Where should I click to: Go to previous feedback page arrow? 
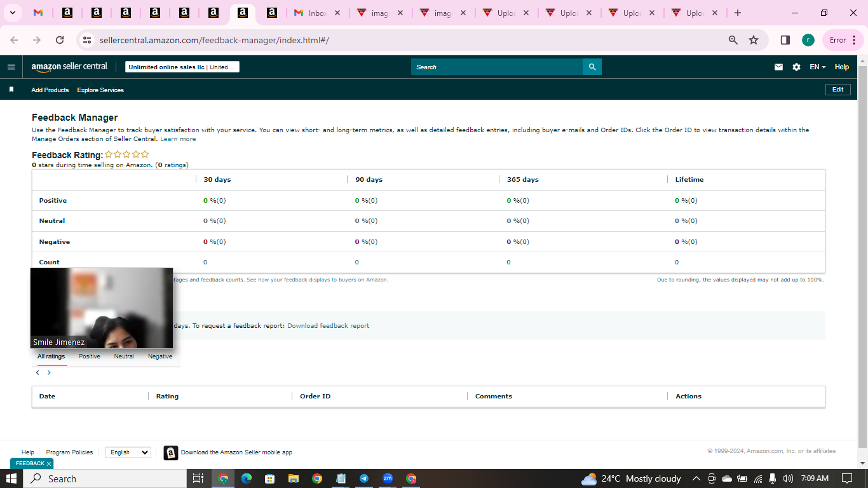37,373
